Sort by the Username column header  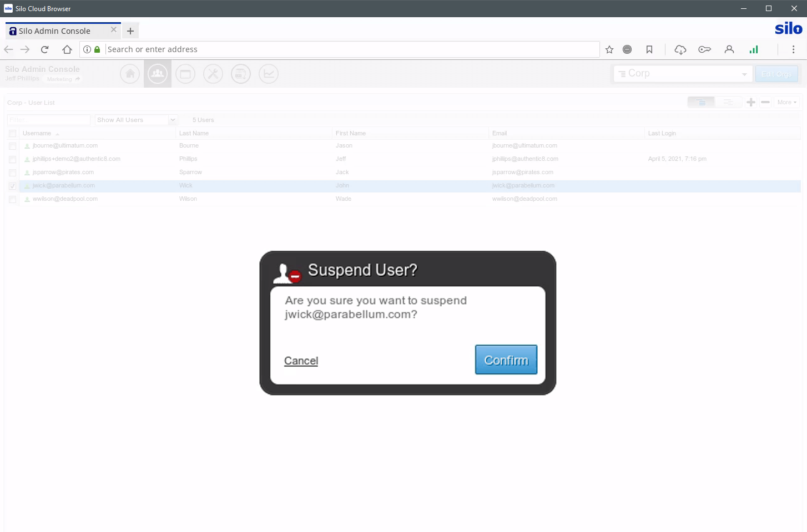pyautogui.click(x=37, y=133)
